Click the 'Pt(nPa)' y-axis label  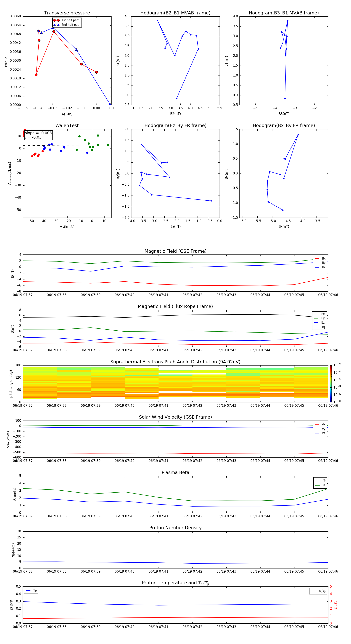coord(6,61)
